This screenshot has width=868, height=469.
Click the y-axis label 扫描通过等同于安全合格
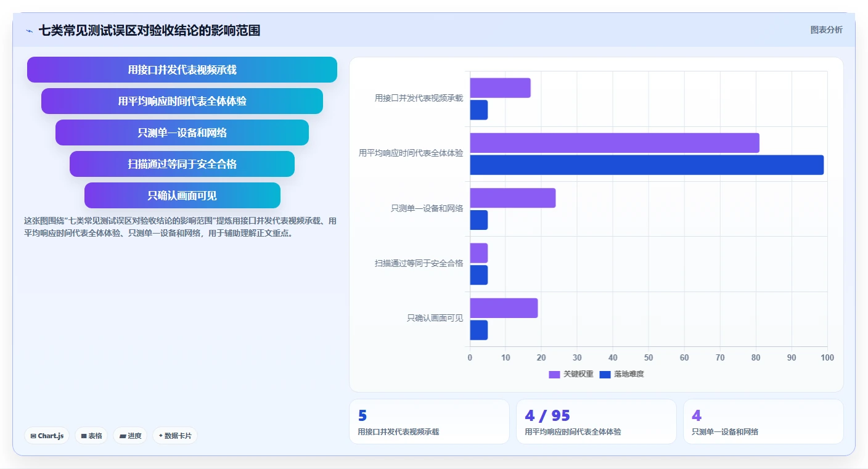(x=419, y=263)
